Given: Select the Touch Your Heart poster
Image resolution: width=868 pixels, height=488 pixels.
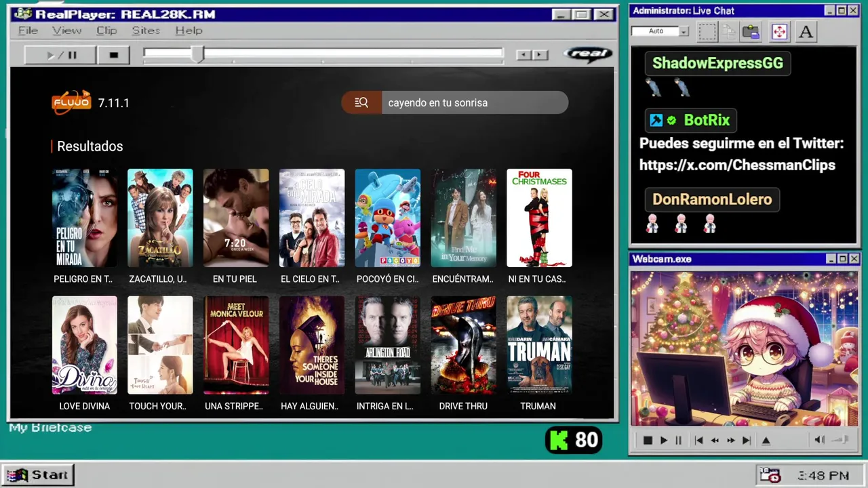Looking at the screenshot, I should coord(160,345).
